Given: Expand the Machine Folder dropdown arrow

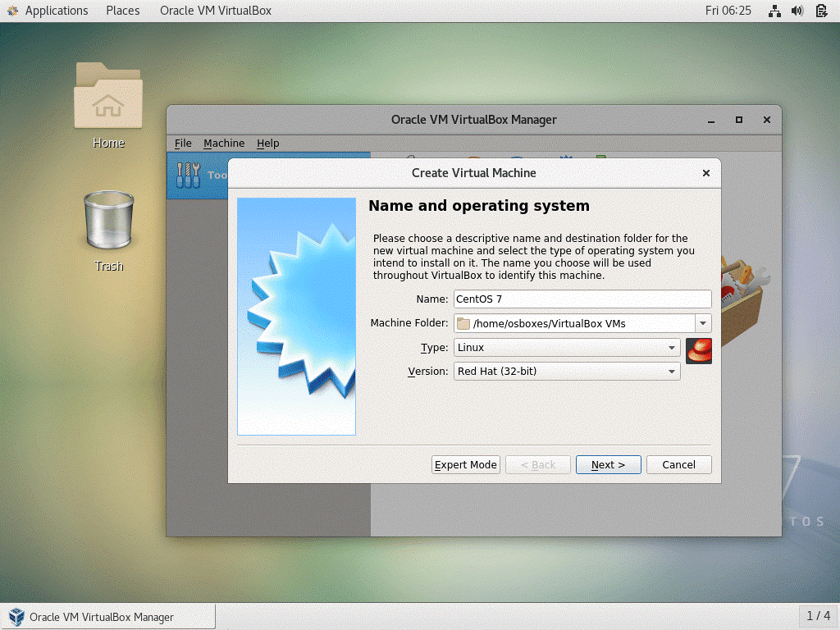Looking at the screenshot, I should [703, 322].
